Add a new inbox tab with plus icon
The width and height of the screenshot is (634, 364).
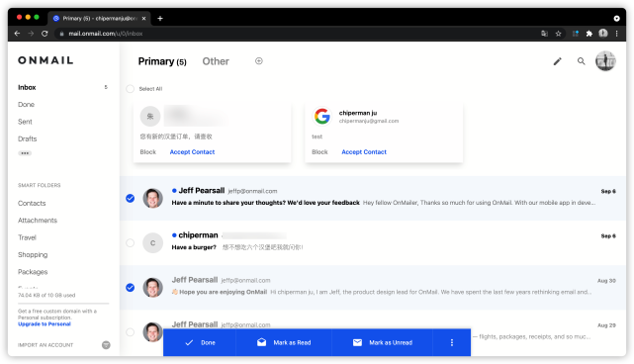[259, 61]
